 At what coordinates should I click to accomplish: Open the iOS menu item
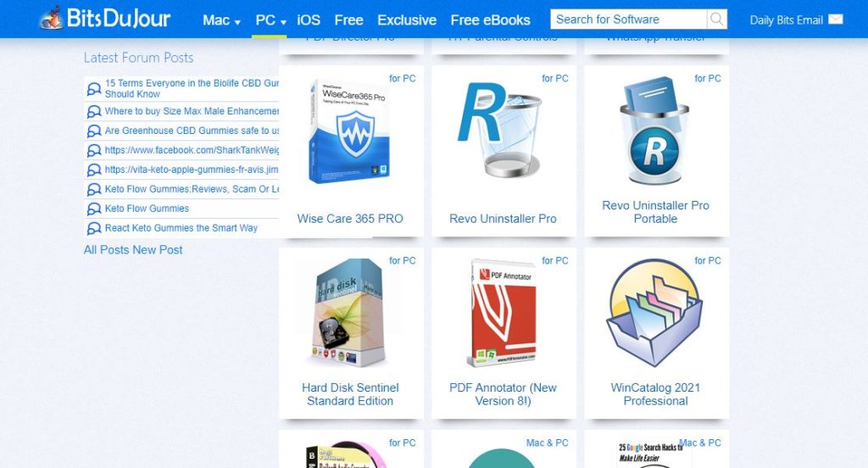309,20
